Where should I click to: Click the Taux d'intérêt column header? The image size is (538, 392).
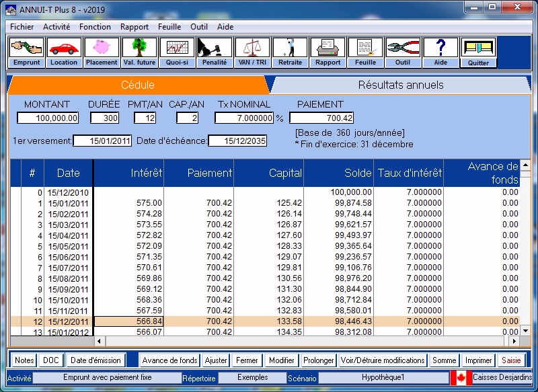pyautogui.click(x=409, y=173)
